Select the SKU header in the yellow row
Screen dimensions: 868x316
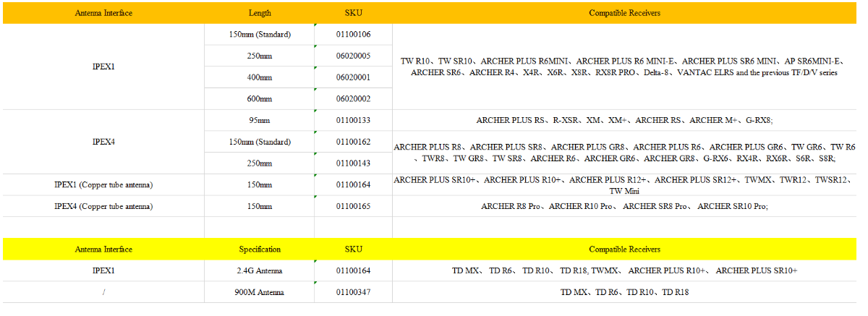(354, 249)
